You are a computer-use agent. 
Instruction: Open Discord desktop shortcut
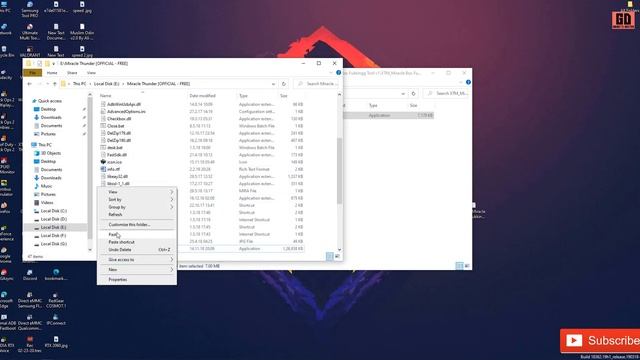(x=30, y=275)
